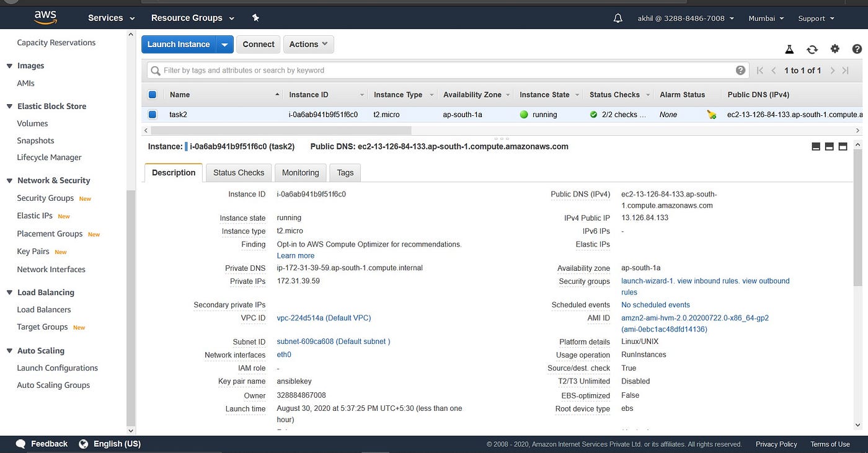
Task: Open the Learn more link
Action: point(296,256)
